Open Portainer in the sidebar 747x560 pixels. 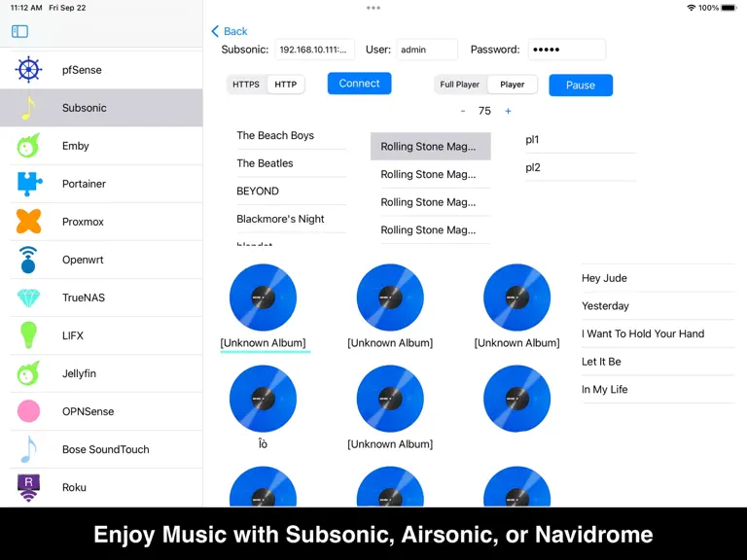101,184
